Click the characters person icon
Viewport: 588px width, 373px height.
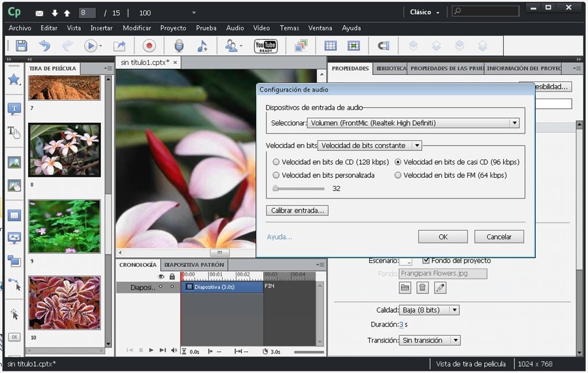point(231,46)
